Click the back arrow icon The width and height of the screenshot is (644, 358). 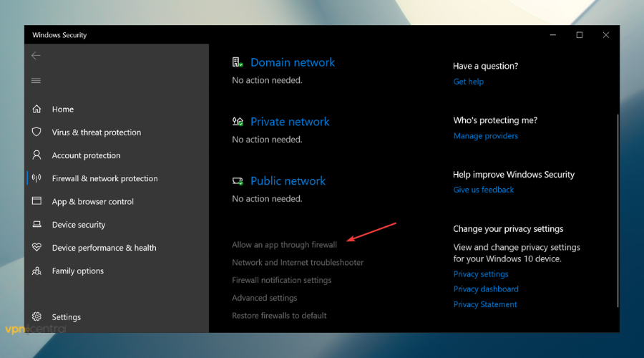tap(36, 56)
